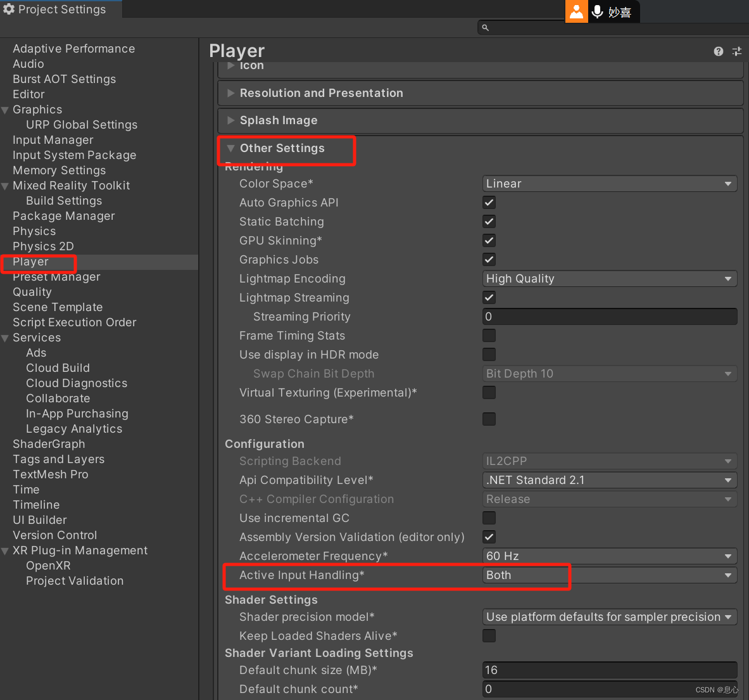
Task: Disable Auto Graphics API
Action: [x=489, y=203]
